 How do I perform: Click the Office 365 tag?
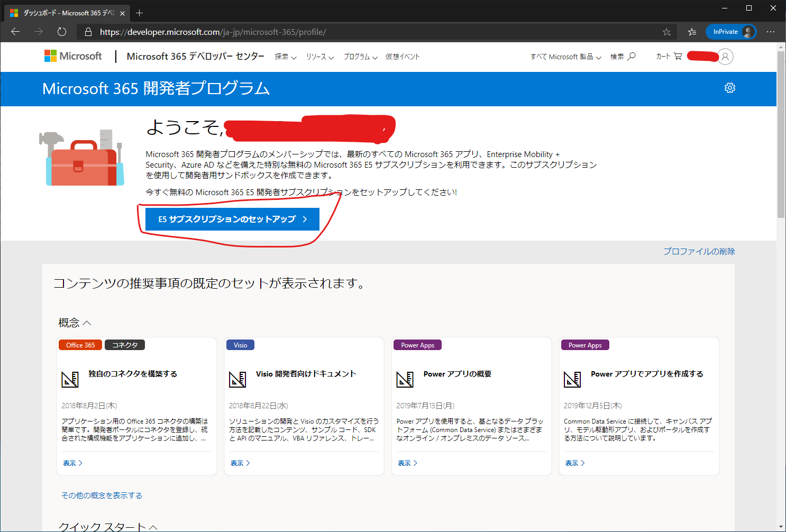pyautogui.click(x=80, y=345)
